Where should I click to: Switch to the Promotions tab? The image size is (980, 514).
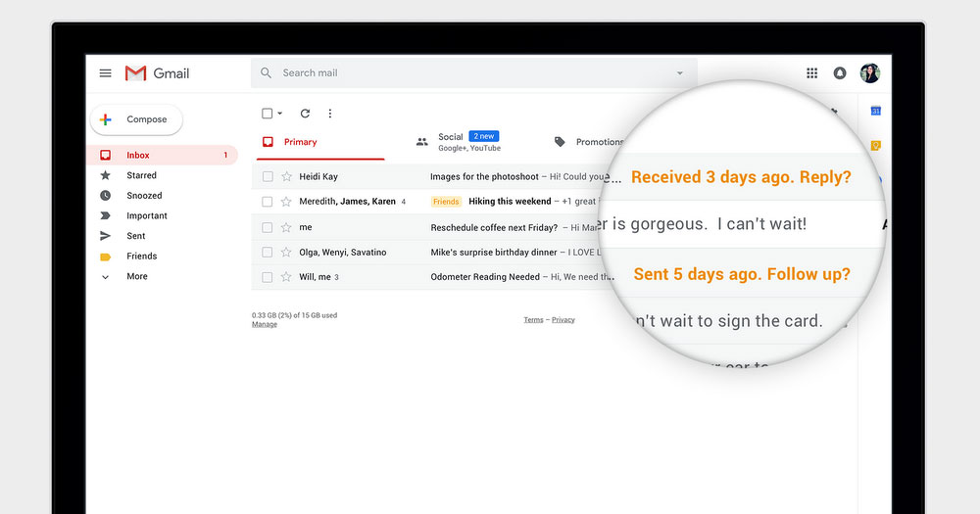587,142
